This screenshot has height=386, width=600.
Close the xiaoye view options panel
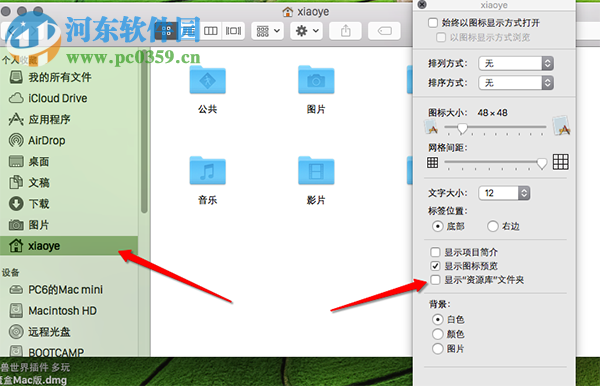tap(422, 4)
